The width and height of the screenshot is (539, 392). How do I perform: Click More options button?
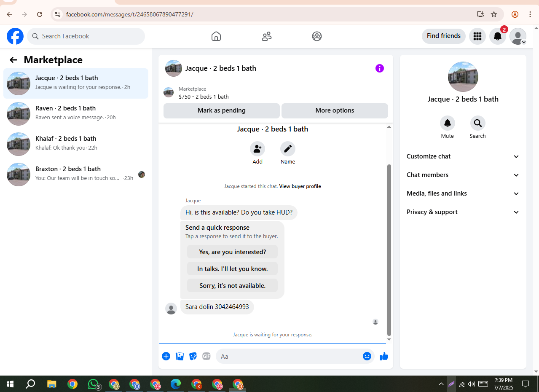(335, 110)
